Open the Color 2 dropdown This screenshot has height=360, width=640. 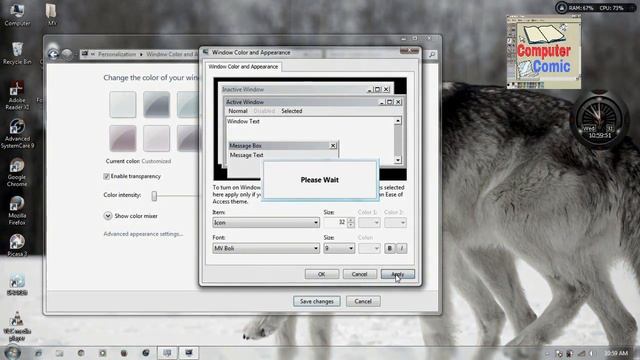(x=395, y=222)
